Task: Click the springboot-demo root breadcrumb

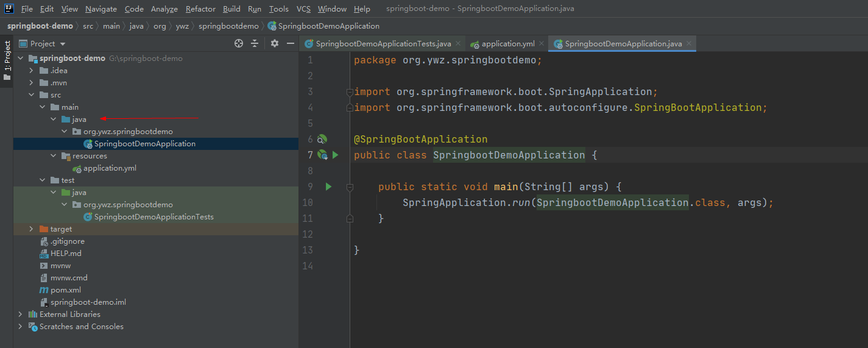Action: 40,26
